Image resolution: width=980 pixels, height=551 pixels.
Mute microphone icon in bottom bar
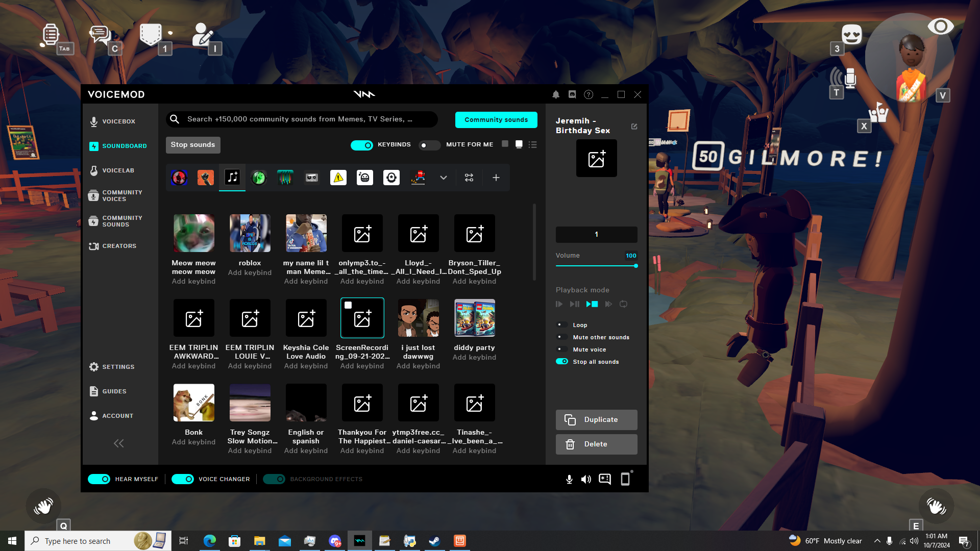point(569,479)
